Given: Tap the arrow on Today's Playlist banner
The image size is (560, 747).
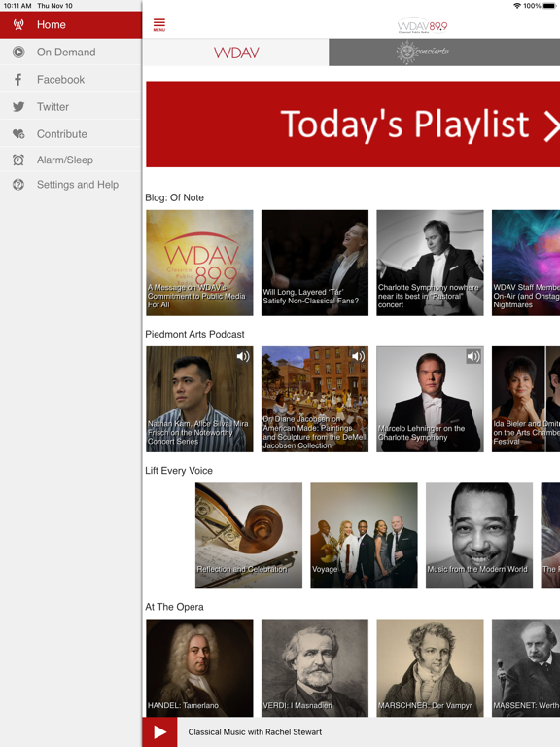Looking at the screenshot, I should (551, 125).
